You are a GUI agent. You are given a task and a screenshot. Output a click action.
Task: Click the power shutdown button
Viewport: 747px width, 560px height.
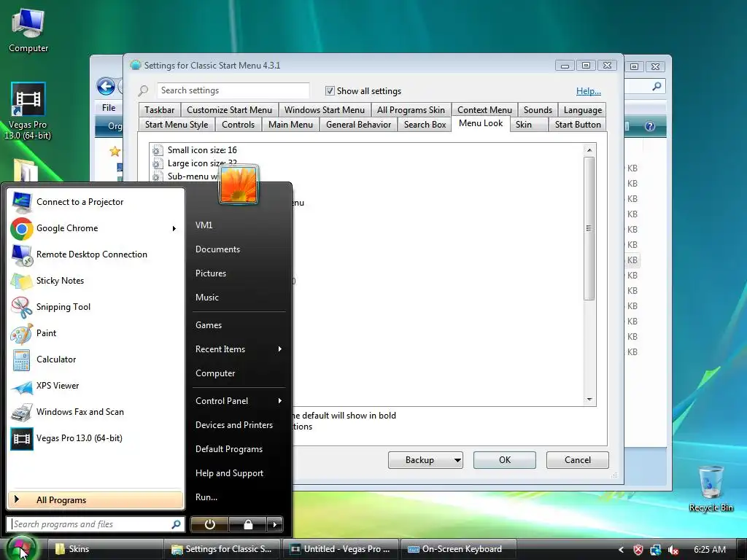point(209,524)
